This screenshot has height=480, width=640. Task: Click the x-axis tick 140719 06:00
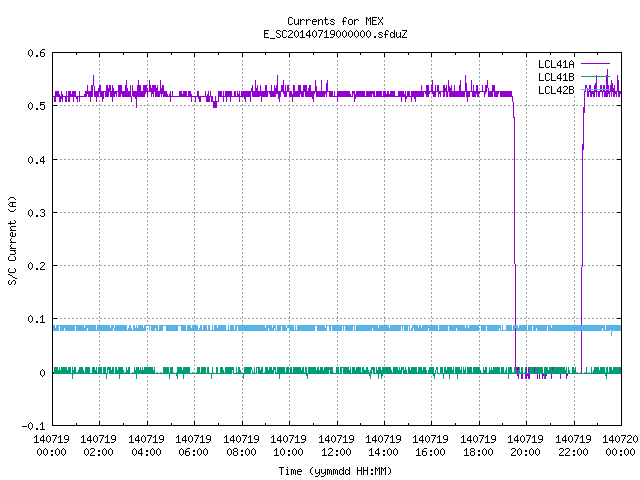[193, 446]
